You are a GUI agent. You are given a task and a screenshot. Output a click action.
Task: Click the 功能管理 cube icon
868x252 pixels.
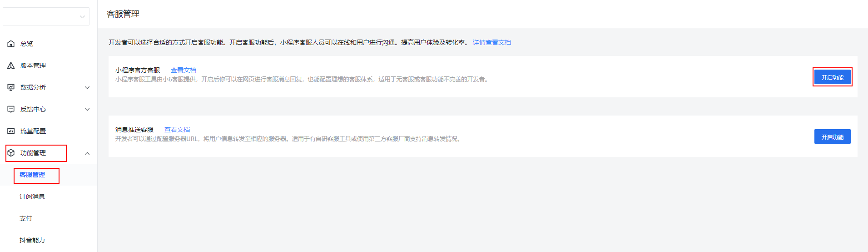pyautogui.click(x=11, y=153)
